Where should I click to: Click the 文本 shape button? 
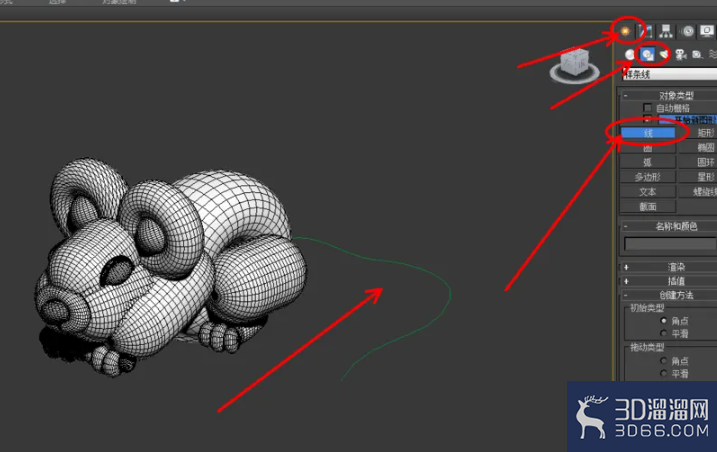tap(648, 192)
